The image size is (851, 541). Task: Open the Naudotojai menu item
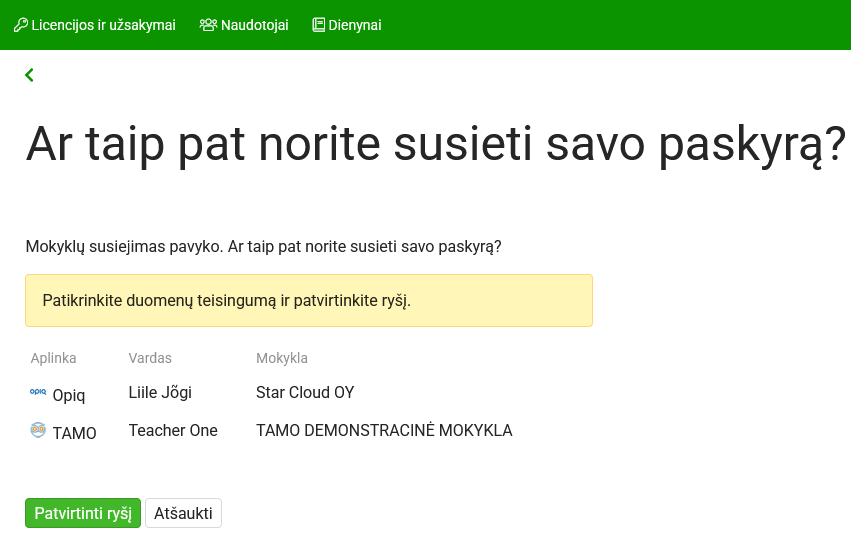pos(254,25)
